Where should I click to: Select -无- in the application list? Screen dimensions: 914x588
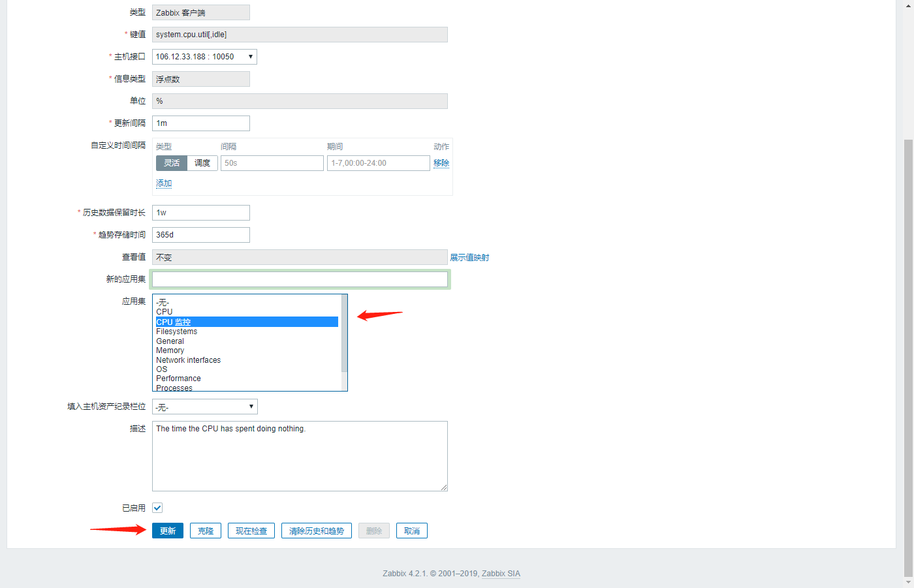(x=247, y=303)
